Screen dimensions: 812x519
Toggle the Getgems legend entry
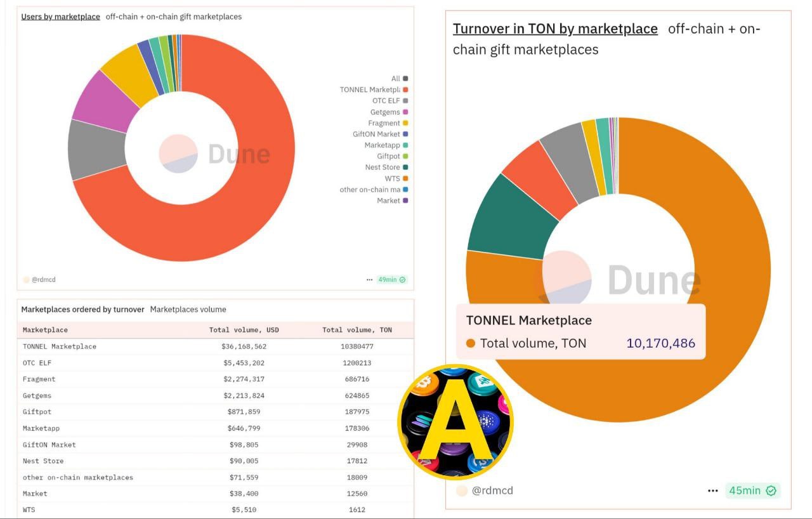[x=390, y=112]
